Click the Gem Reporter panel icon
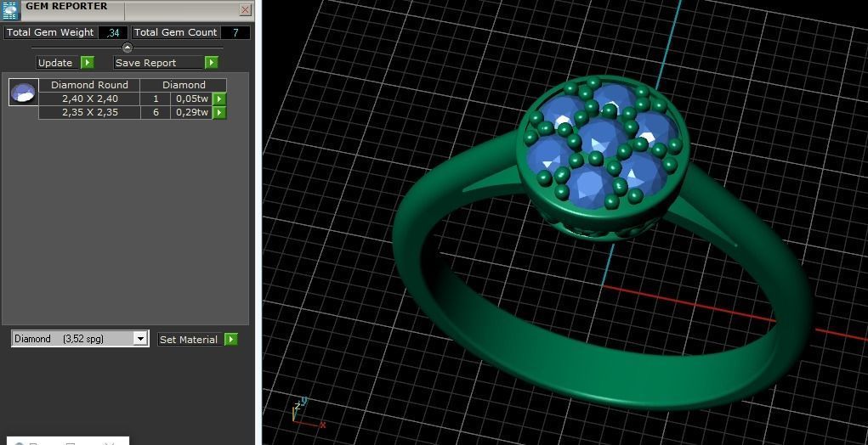 [10, 10]
